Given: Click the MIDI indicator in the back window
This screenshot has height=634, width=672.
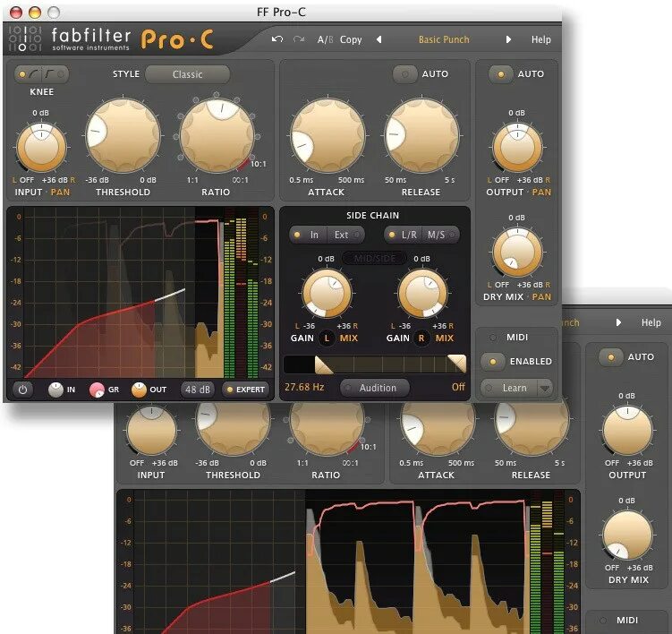Looking at the screenshot, I should 602,621.
